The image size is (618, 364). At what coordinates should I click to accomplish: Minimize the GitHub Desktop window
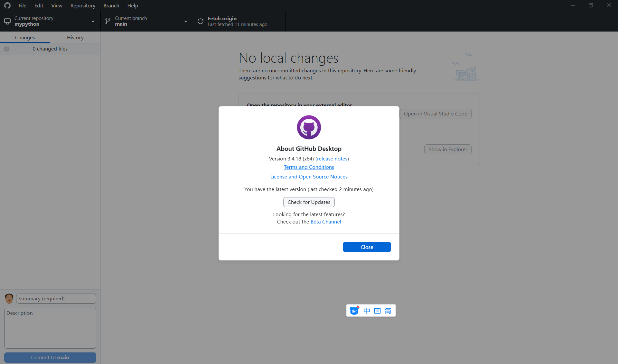[x=573, y=5]
